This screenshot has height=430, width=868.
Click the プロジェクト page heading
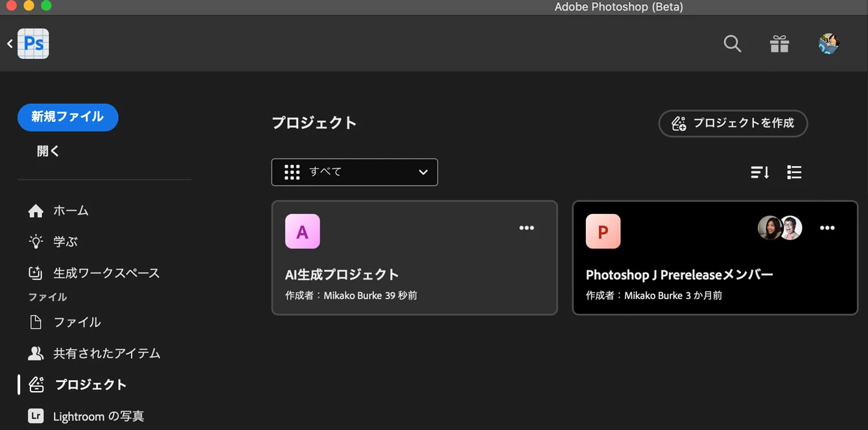pyautogui.click(x=314, y=123)
